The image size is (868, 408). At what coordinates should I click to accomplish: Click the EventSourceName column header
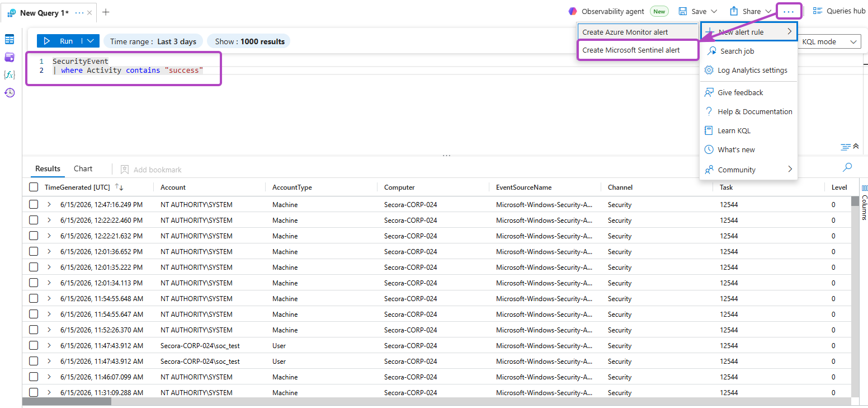pyautogui.click(x=523, y=187)
